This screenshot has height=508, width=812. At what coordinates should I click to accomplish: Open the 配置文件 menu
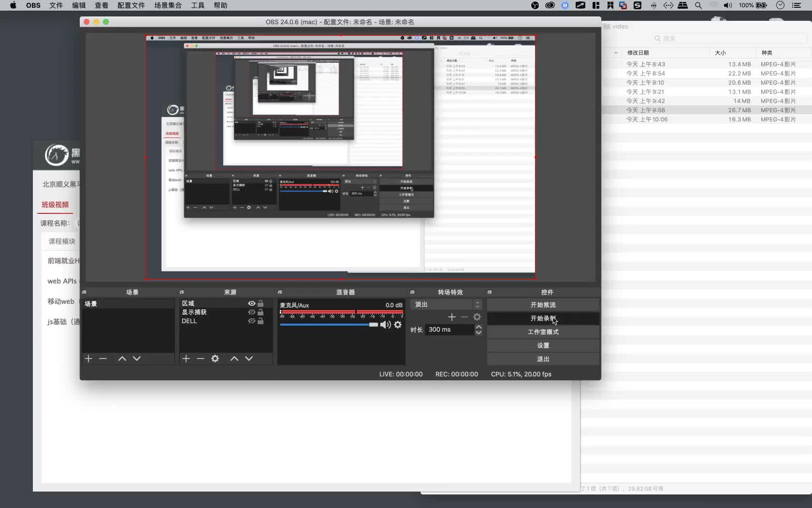click(131, 5)
